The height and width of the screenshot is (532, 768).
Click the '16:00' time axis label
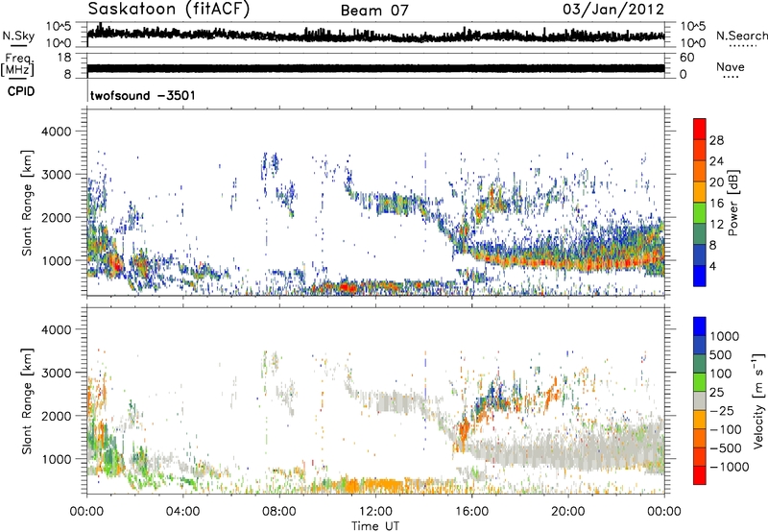(x=471, y=512)
